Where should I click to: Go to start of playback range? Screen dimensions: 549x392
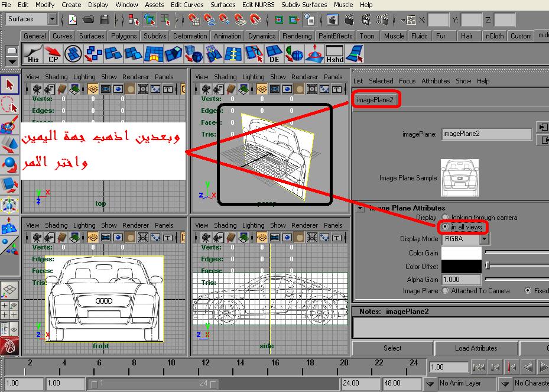478,367
